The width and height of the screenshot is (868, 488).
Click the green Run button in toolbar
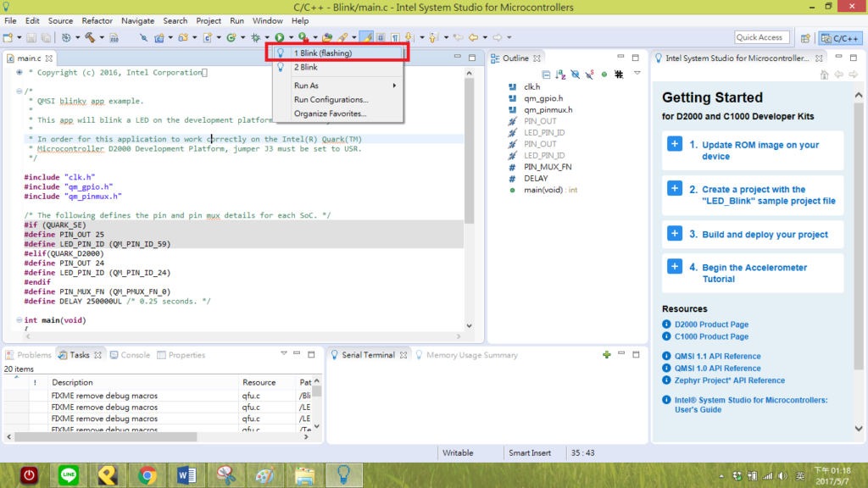pyautogui.click(x=280, y=37)
